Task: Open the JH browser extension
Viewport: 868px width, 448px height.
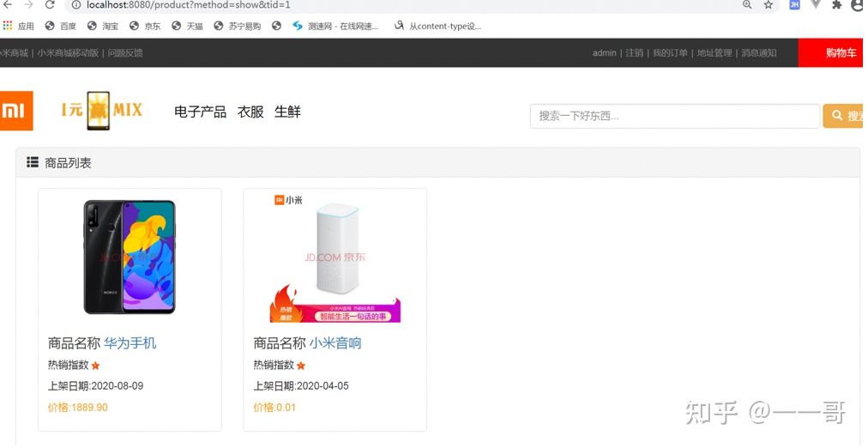Action: pyautogui.click(x=794, y=4)
